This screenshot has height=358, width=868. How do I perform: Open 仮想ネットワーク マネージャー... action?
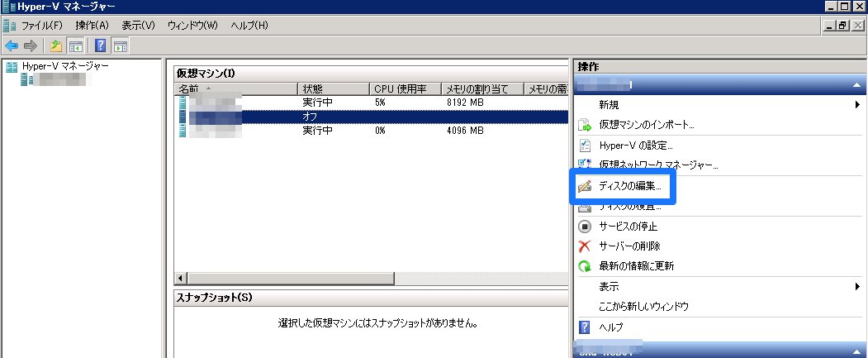pos(659,165)
